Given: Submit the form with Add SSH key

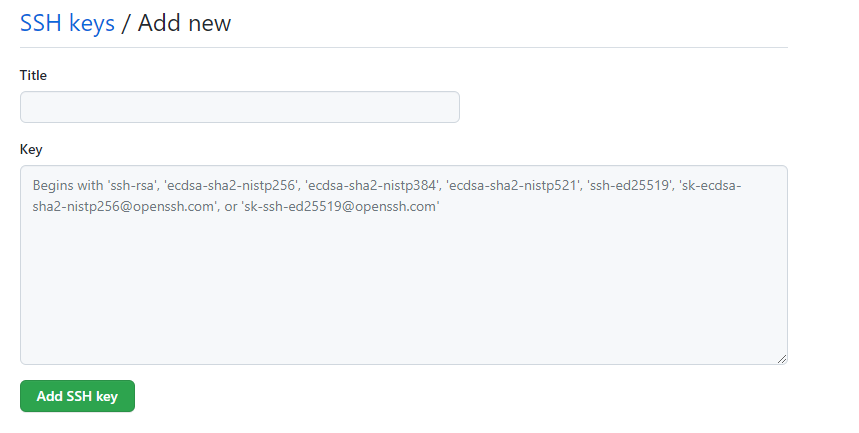Looking at the screenshot, I should pos(77,396).
